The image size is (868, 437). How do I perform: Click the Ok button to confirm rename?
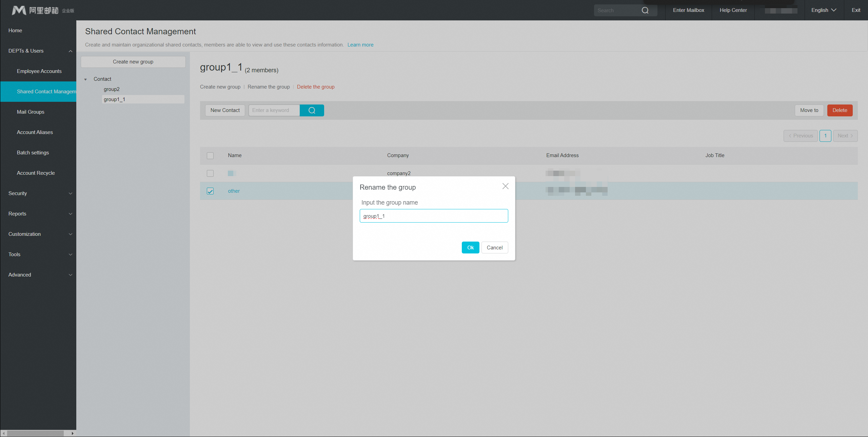pos(471,247)
